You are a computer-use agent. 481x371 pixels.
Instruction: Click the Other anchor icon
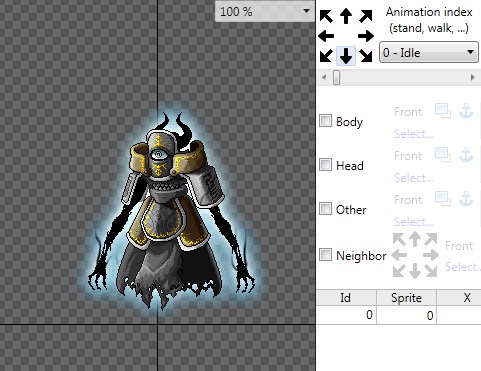[466, 199]
